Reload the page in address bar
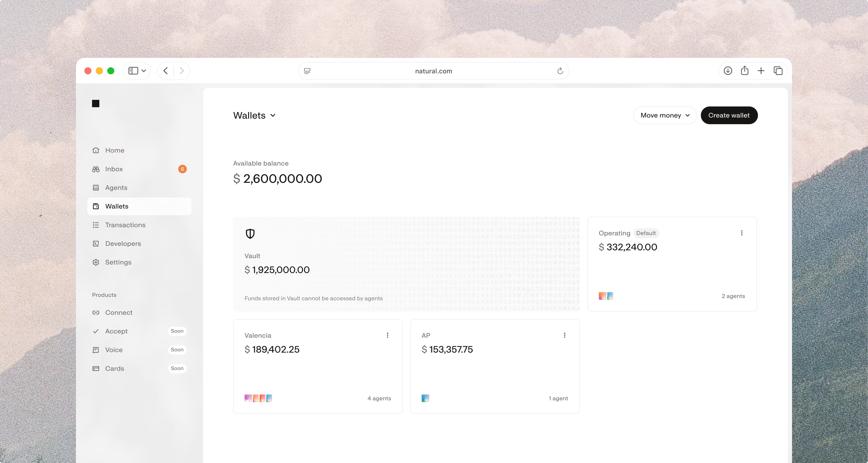 click(x=560, y=71)
